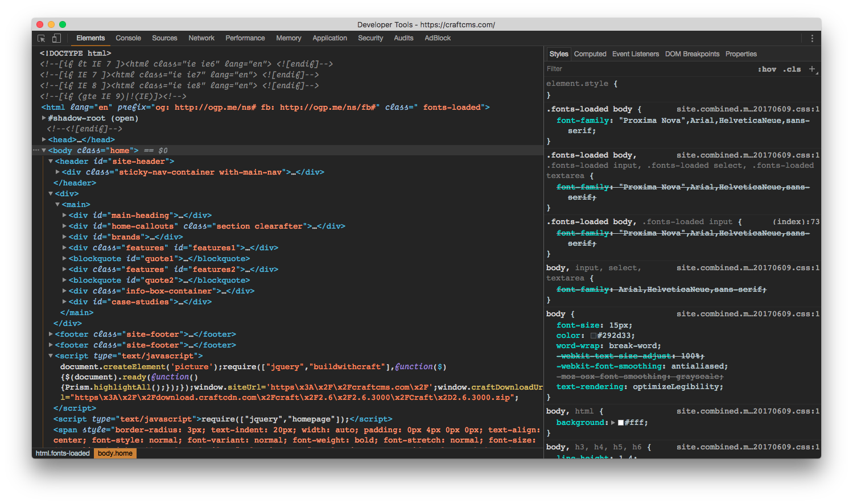
Task: Select html.fonts-loaded in the breadcrumb bar
Action: [x=63, y=453]
